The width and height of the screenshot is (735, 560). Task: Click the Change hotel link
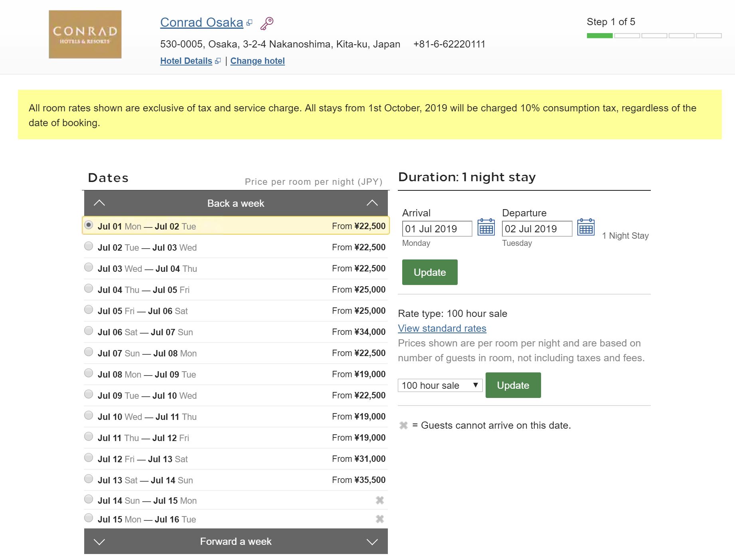click(x=257, y=61)
